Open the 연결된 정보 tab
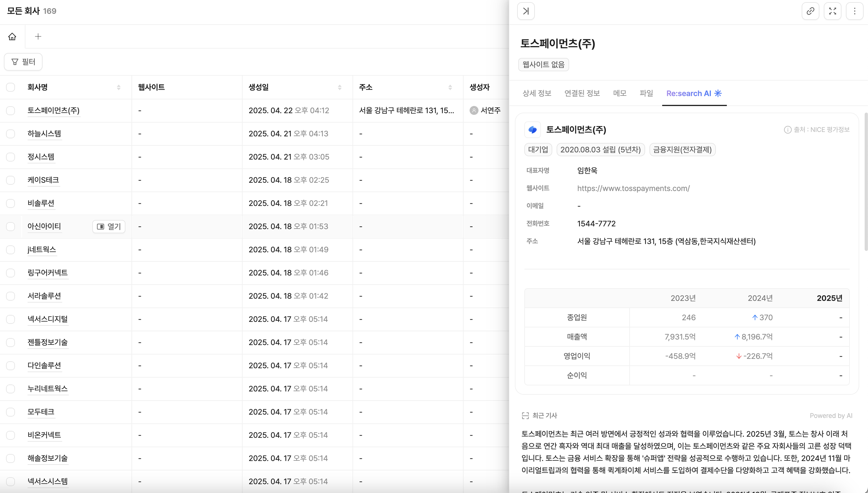This screenshot has height=493, width=868. [582, 93]
